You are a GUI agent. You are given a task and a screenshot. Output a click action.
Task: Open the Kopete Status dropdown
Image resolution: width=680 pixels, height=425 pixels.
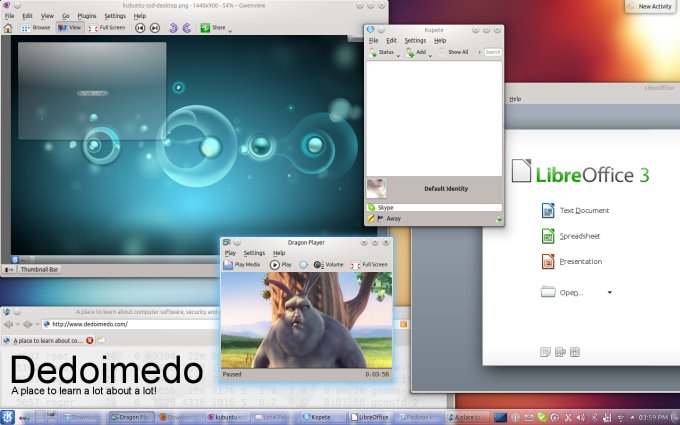[384, 52]
